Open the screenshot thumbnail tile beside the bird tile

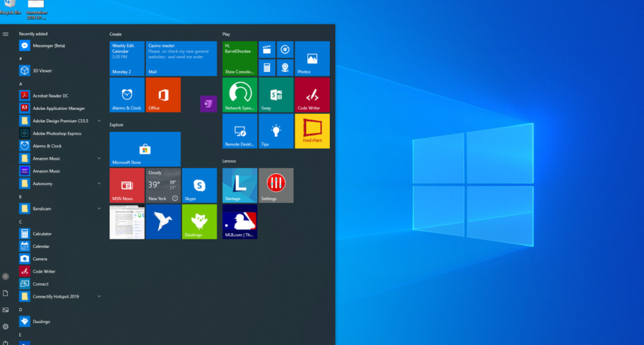(127, 222)
